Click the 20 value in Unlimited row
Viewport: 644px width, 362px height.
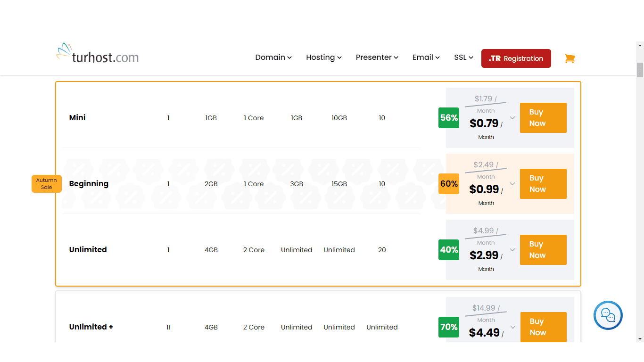click(382, 250)
